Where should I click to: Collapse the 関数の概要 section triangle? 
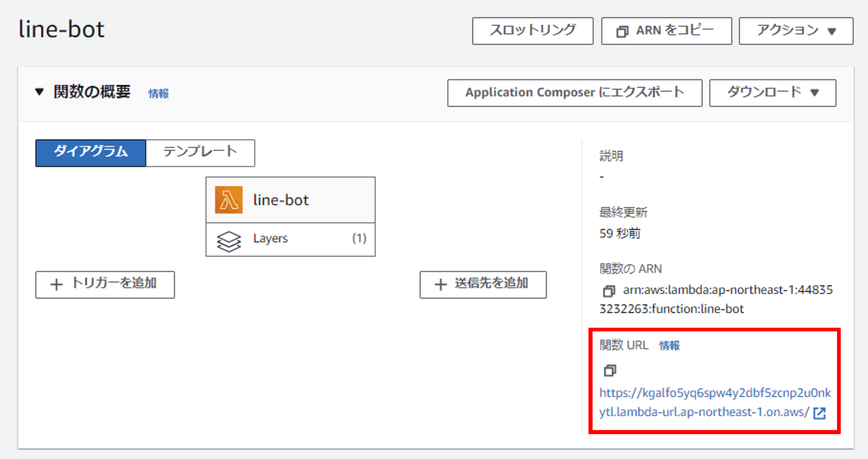tap(40, 92)
